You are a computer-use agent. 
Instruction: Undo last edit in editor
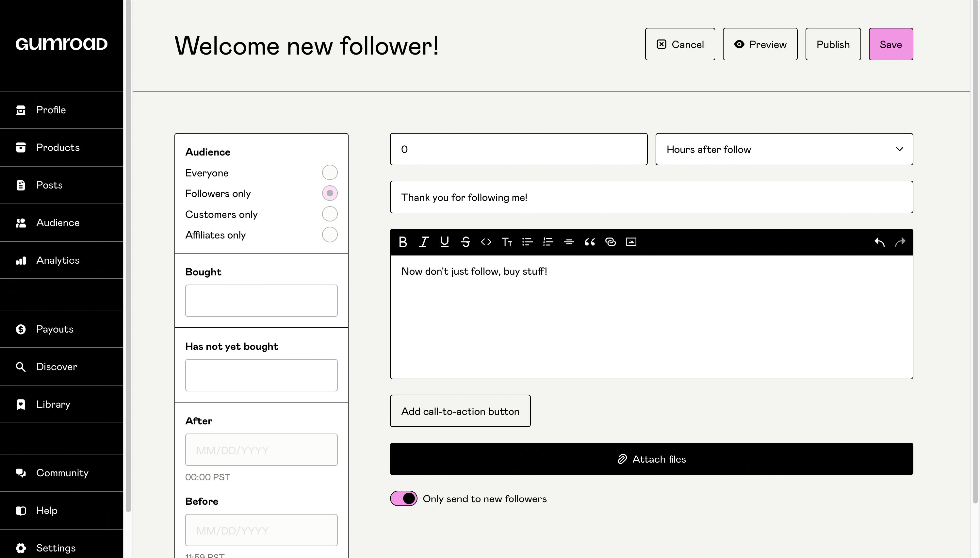pyautogui.click(x=879, y=242)
